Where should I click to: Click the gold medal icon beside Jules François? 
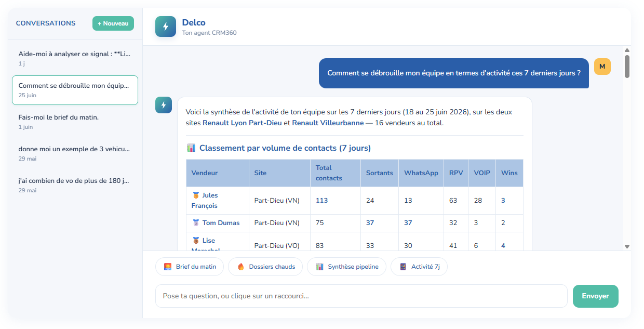tap(196, 195)
